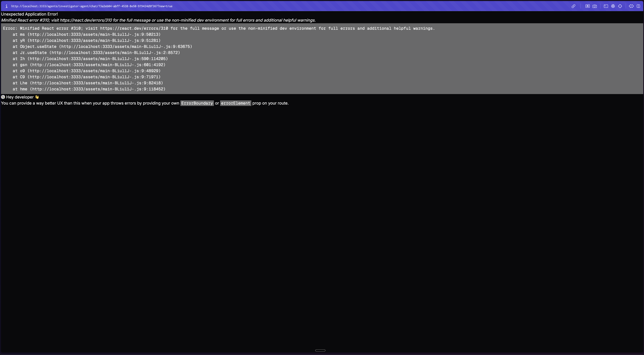
Task: Open the terminal icon in the toolbar
Action: coord(606,6)
